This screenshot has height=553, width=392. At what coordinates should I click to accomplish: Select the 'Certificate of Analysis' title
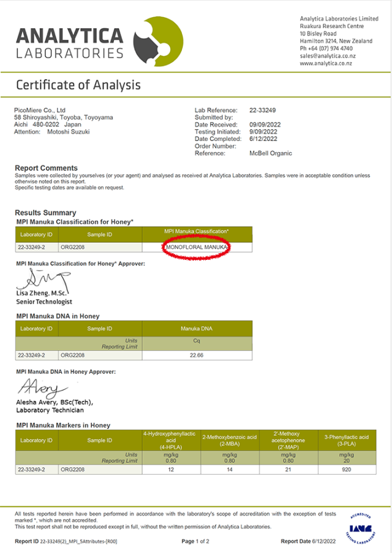point(78,85)
